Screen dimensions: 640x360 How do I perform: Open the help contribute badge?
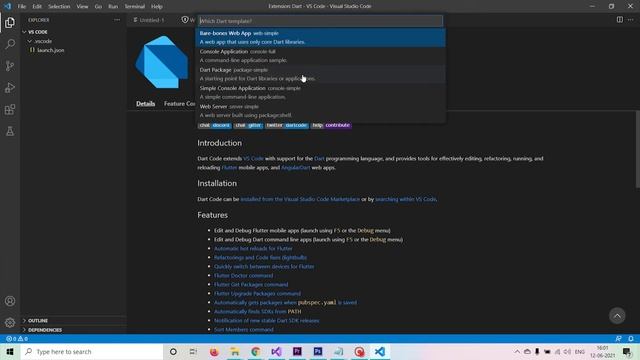[331, 125]
